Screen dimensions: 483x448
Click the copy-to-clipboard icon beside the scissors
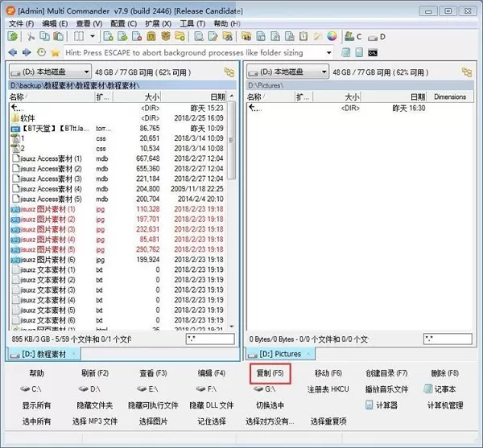click(44, 37)
